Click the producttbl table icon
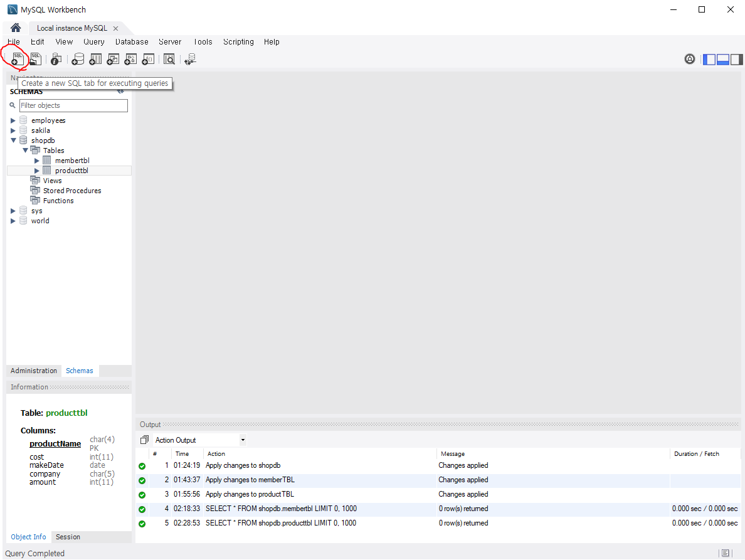745x560 pixels. click(46, 170)
